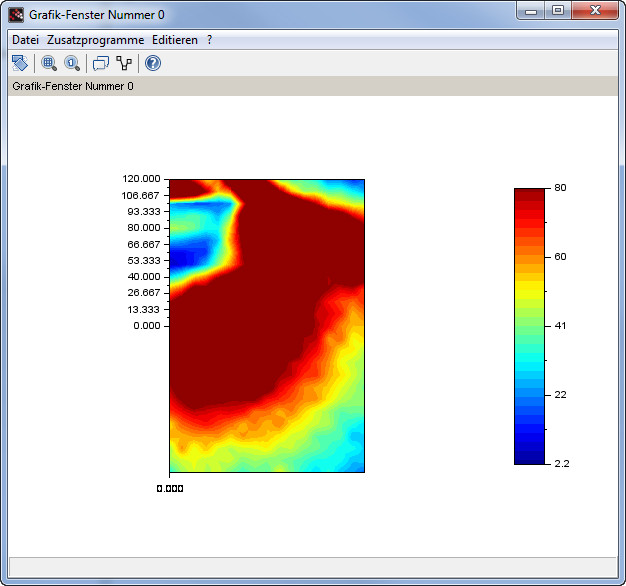Click the application icon in title bar
This screenshot has width=626, height=586.
(x=16, y=15)
